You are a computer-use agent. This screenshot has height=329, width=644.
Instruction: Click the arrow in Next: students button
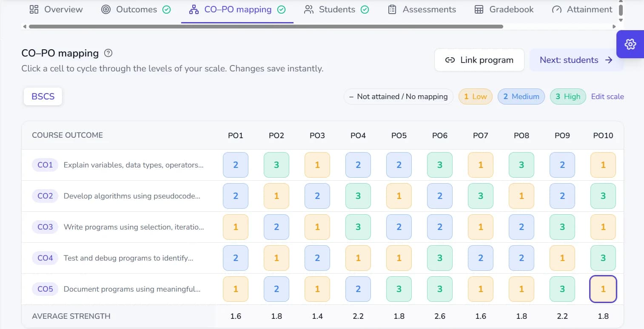[609, 60]
